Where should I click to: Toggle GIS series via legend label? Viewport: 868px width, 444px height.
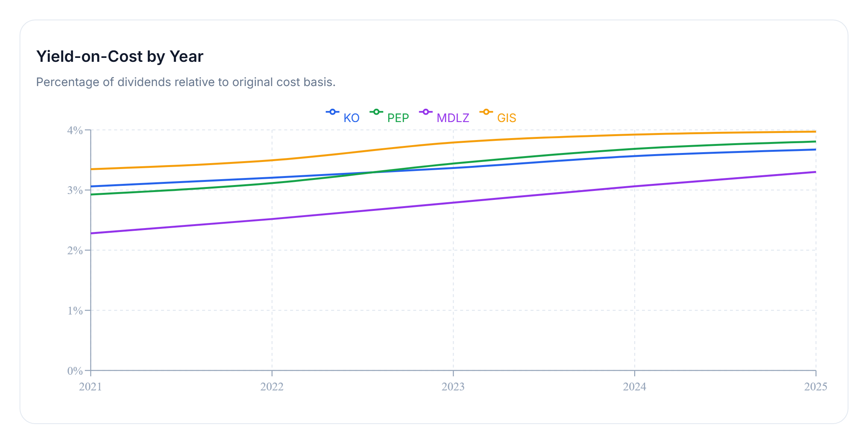[x=506, y=118]
